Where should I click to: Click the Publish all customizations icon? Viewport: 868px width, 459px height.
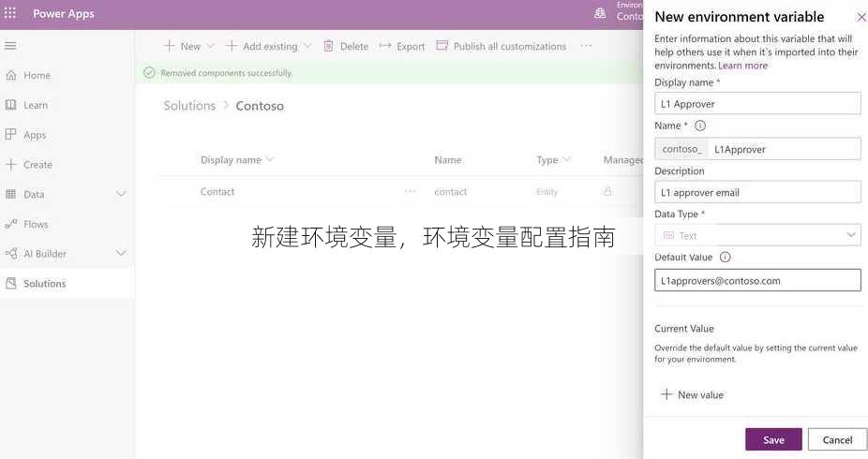tap(441, 46)
